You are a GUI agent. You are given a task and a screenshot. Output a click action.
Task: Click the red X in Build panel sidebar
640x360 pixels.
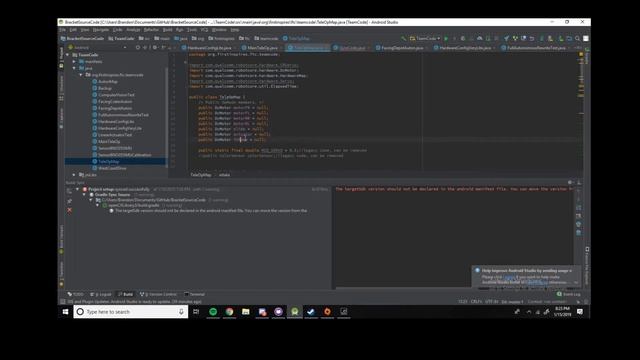[x=69, y=210]
